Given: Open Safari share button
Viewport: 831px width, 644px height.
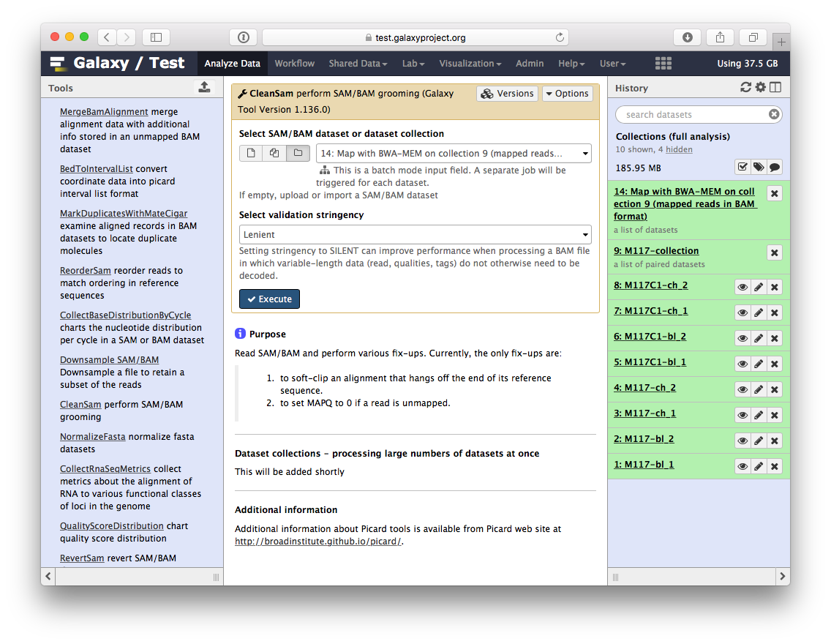Looking at the screenshot, I should tap(720, 37).
